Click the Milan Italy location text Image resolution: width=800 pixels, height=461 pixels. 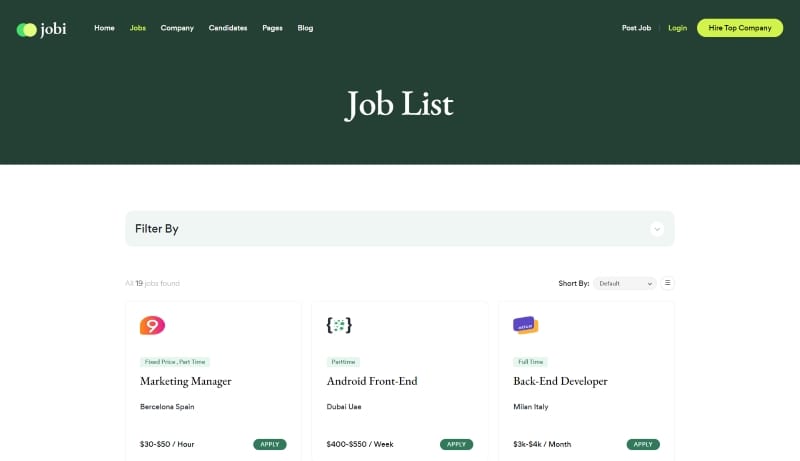[x=531, y=407]
